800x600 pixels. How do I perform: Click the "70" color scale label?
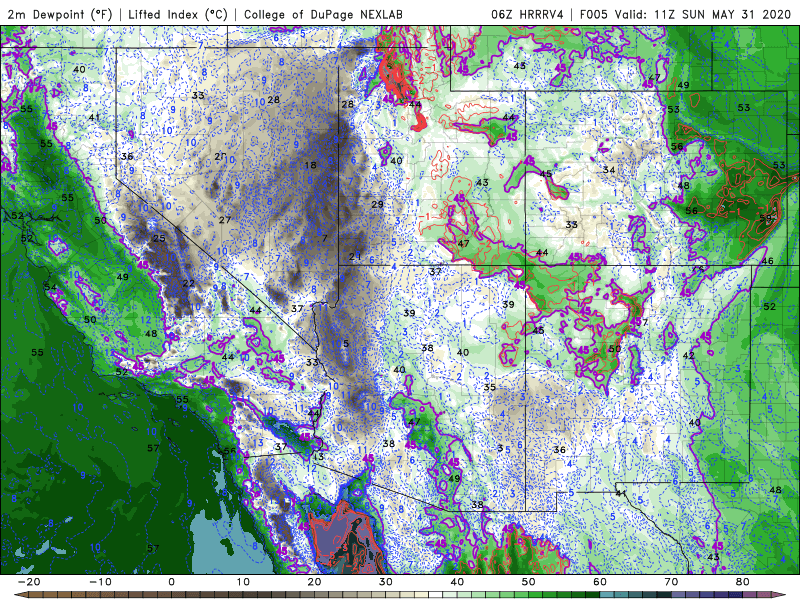(x=671, y=582)
